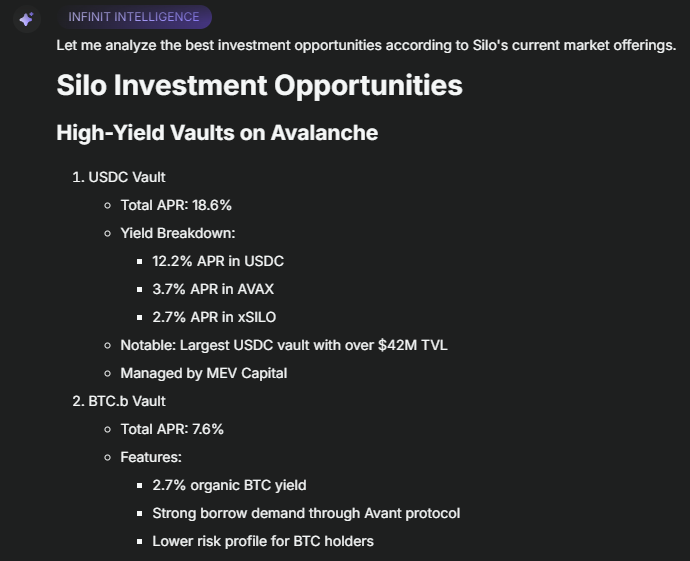Click the Strong borrow demand through Avant line

306,513
